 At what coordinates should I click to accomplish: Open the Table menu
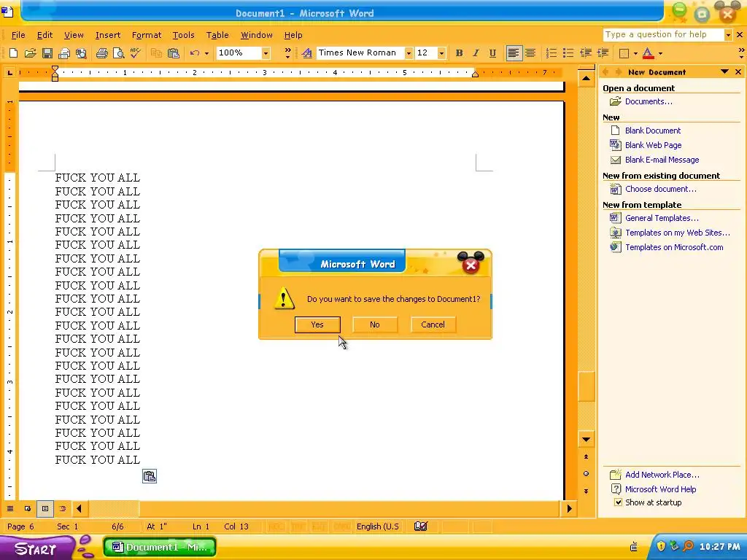point(217,35)
